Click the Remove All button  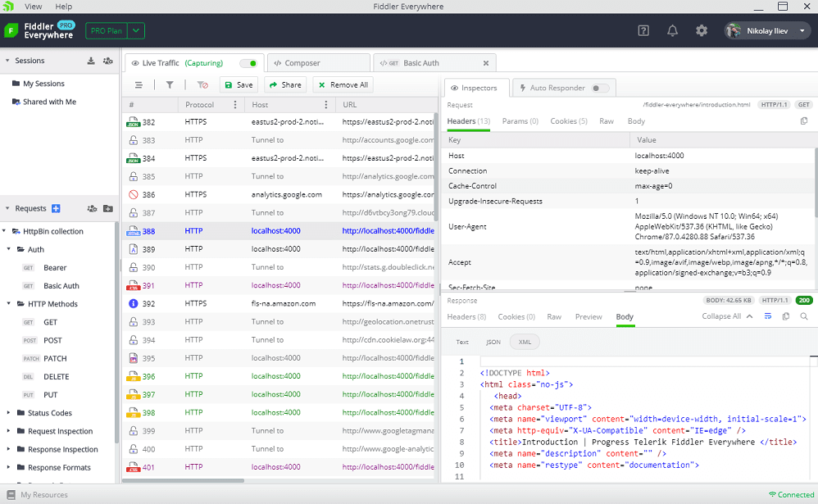(x=343, y=84)
